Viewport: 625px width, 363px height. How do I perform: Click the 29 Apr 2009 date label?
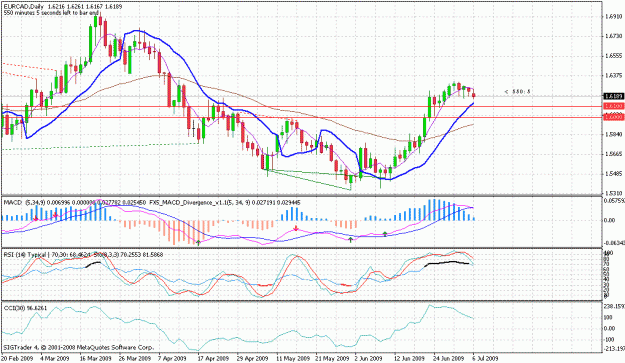click(x=253, y=358)
